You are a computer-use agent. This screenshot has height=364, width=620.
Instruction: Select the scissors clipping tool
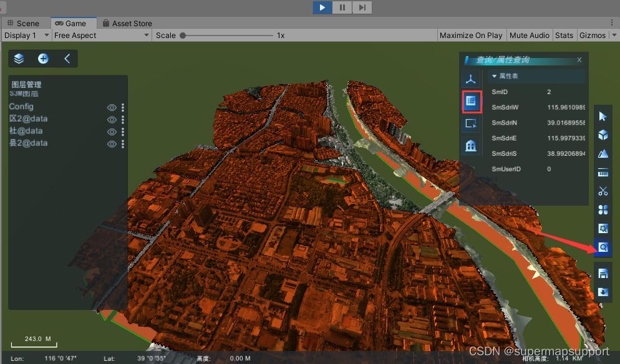(x=603, y=191)
